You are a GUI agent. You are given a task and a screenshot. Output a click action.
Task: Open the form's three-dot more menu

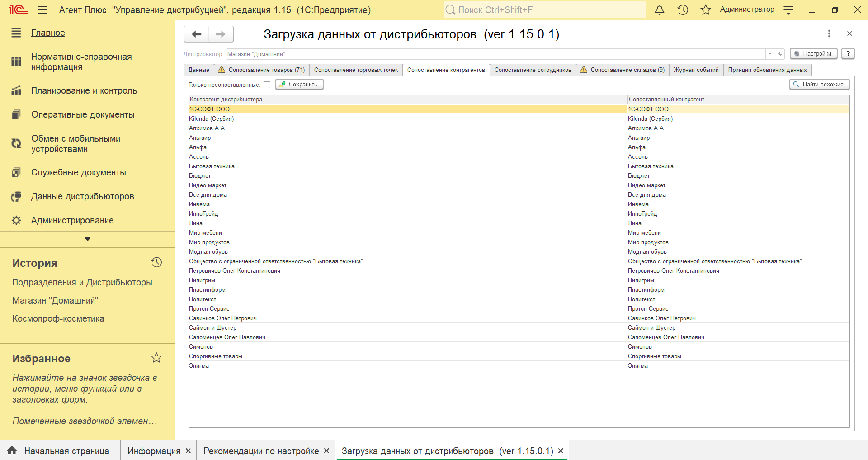[829, 33]
